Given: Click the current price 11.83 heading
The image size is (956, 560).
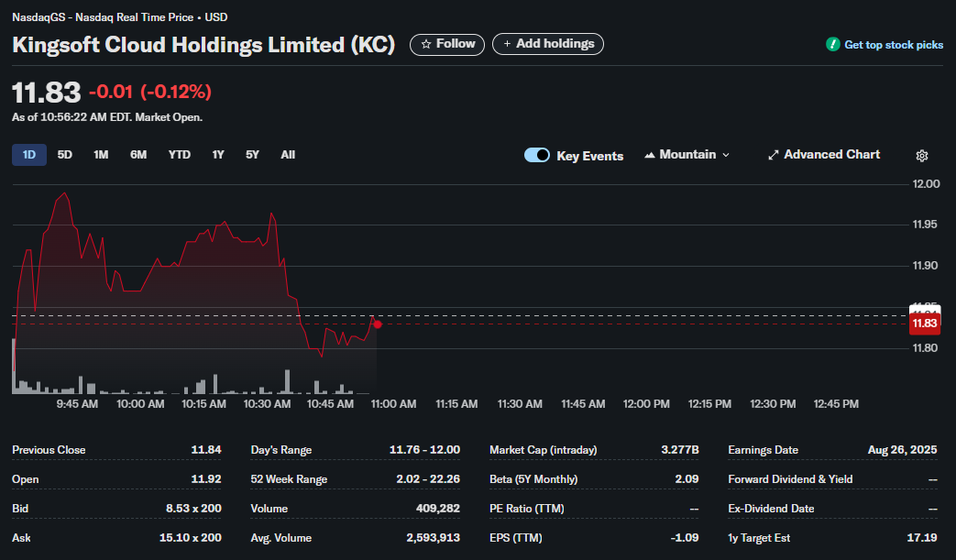Looking at the screenshot, I should 47,93.
